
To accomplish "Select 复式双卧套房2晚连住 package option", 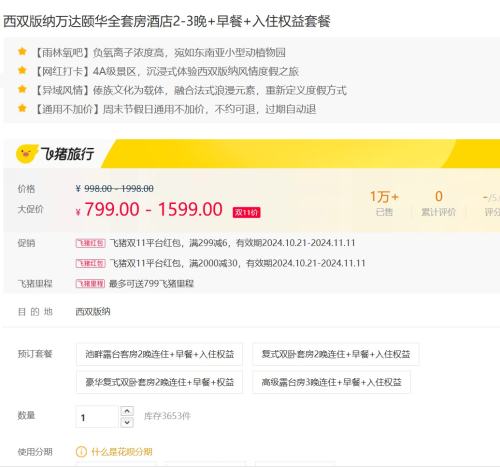I will (x=336, y=354).
